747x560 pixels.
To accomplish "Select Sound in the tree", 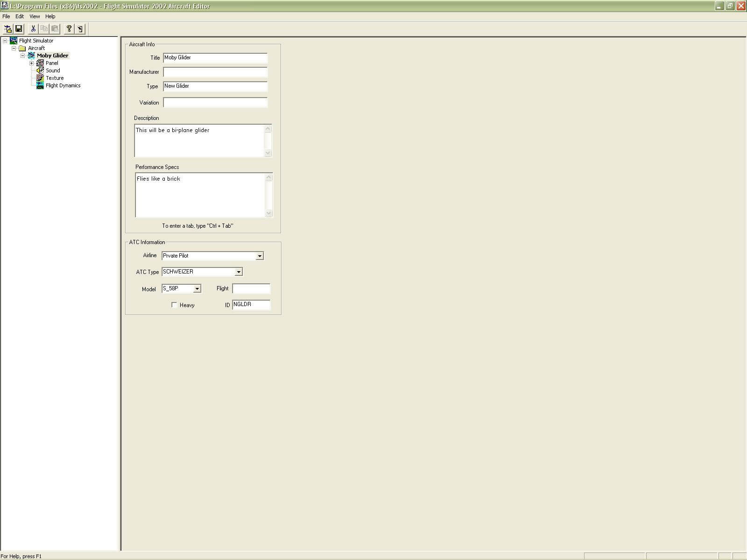I will click(x=53, y=70).
